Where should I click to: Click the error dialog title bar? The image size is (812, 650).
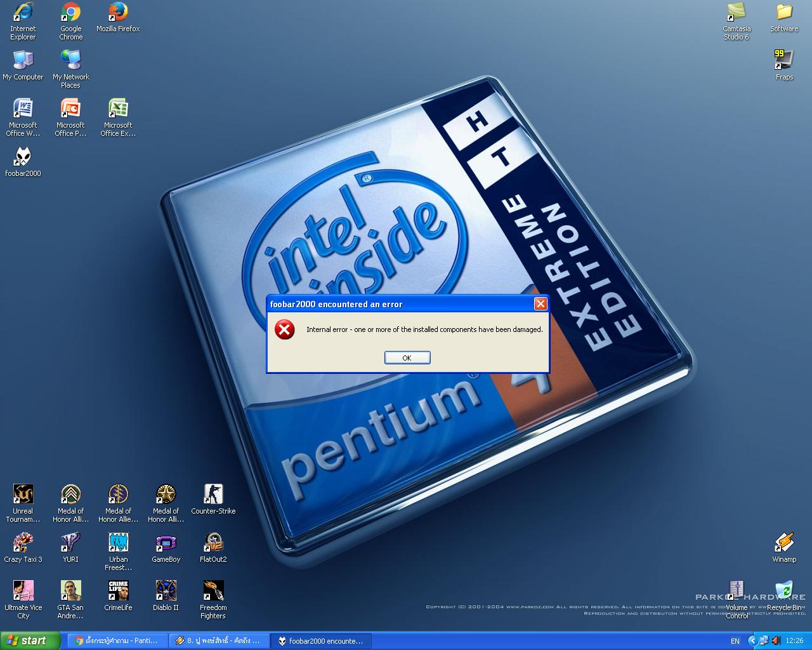pos(400,304)
